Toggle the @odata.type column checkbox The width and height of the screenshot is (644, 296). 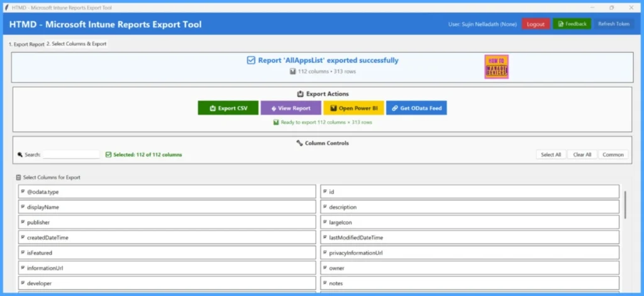pos(23,191)
